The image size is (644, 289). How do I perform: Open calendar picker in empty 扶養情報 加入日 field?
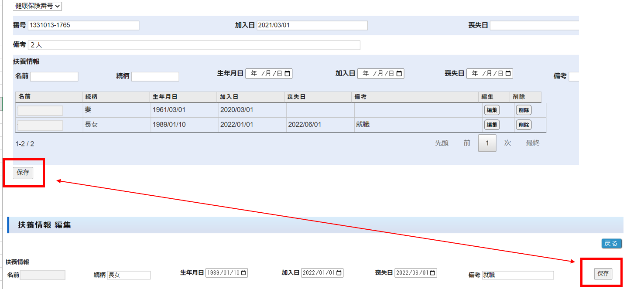[399, 74]
